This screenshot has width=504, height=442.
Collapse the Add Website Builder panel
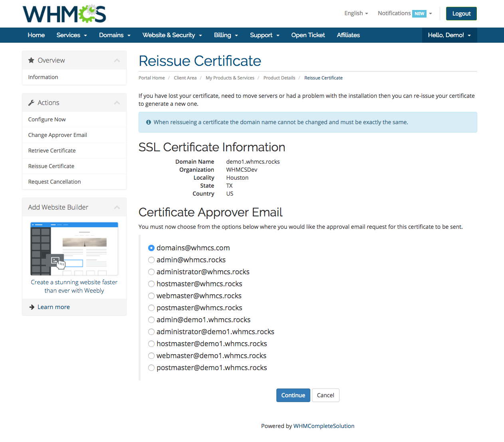(117, 207)
